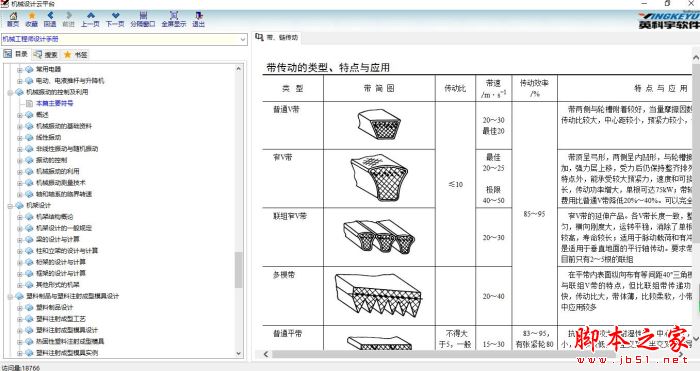Select the 柱和立架的设计与计算 tree item
Screen dimensions: 700x371
67,251
